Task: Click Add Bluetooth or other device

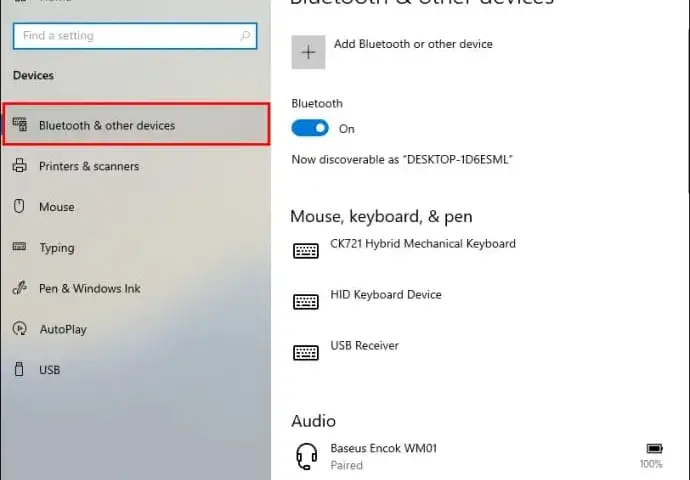Action: pyautogui.click(x=413, y=44)
